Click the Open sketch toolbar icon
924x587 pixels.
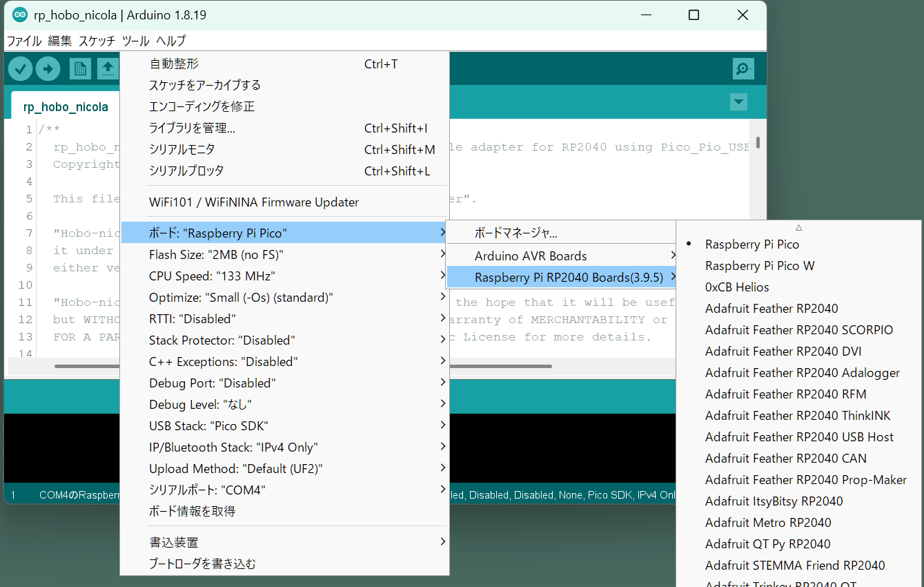pyautogui.click(x=108, y=68)
